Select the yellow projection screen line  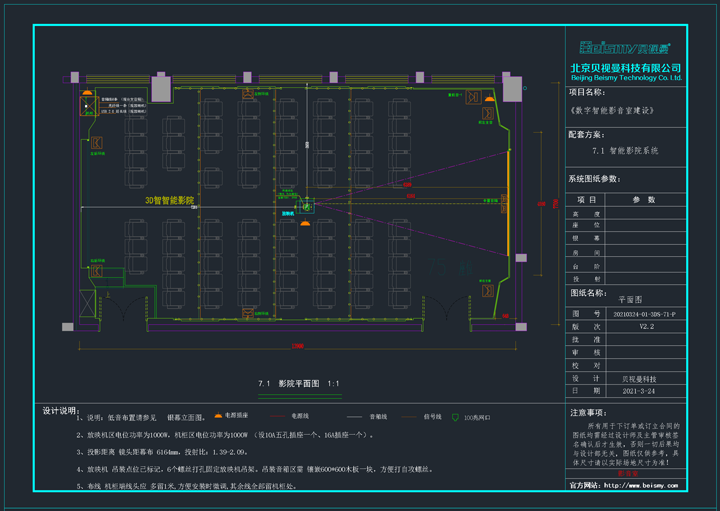(508, 203)
